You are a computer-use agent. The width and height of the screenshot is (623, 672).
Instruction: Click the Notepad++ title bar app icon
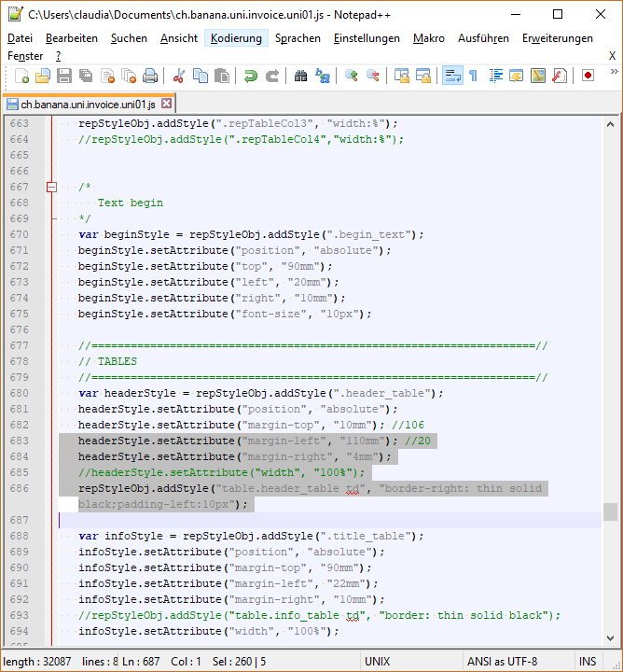pyautogui.click(x=16, y=14)
